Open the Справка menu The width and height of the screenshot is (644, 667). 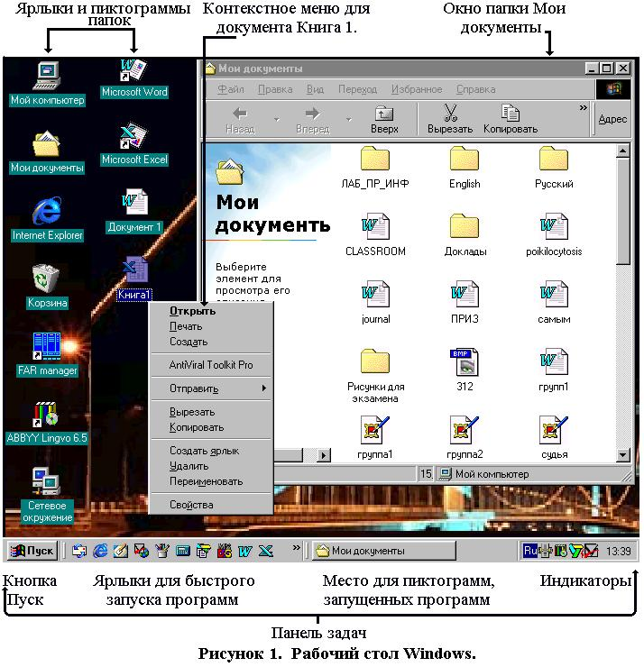(x=475, y=89)
